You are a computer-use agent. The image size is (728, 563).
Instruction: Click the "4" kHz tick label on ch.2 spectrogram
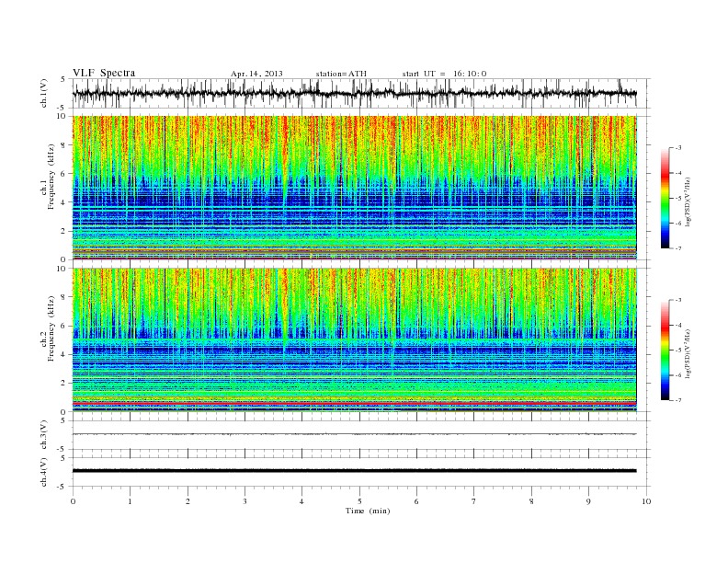pyautogui.click(x=64, y=354)
